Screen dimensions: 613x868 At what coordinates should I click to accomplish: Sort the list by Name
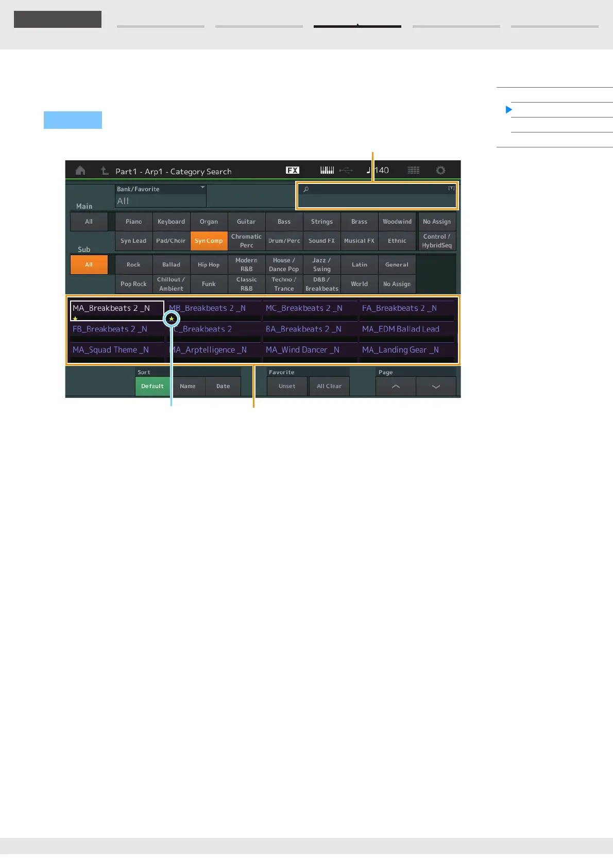(188, 386)
